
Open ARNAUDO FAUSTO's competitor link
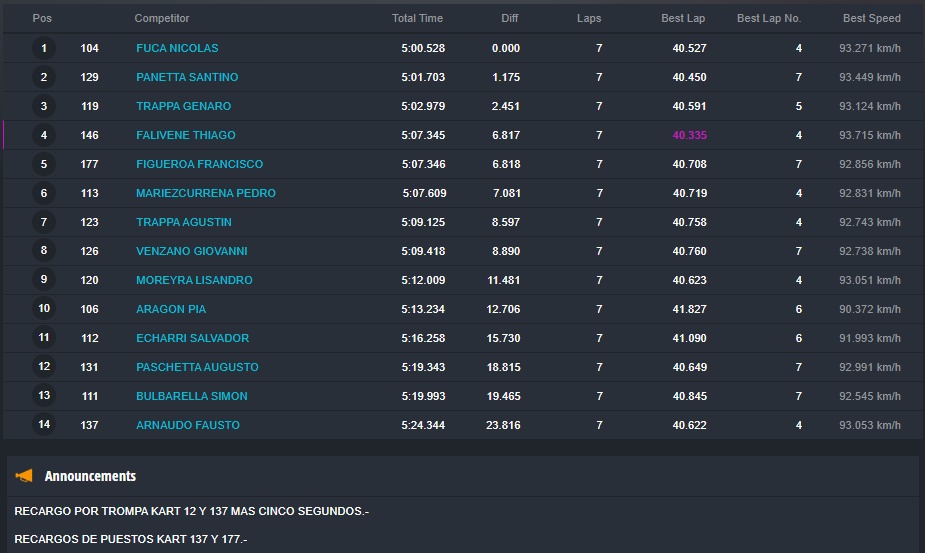pos(188,425)
